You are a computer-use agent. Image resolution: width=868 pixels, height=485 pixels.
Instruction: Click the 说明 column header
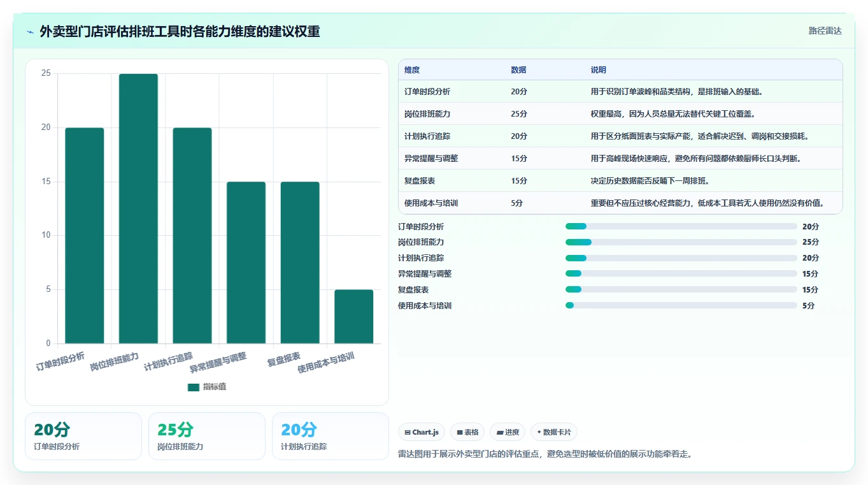click(x=599, y=70)
